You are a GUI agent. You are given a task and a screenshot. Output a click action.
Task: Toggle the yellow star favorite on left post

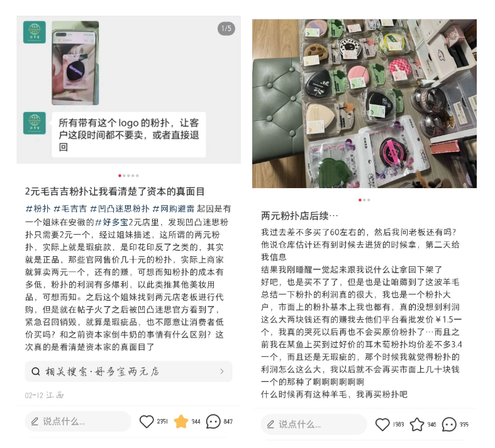point(181,422)
